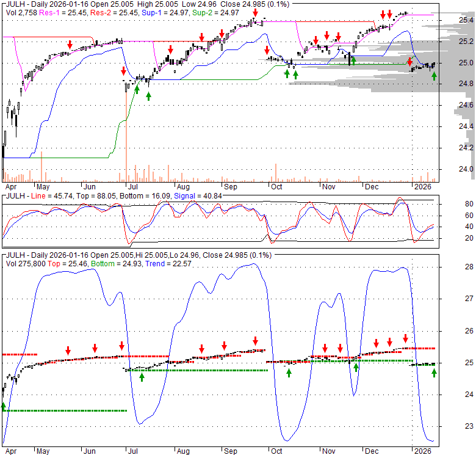The width and height of the screenshot is (476, 455).
Task: Click the 'Nov' month label under the bottom chart
Action: (328, 451)
